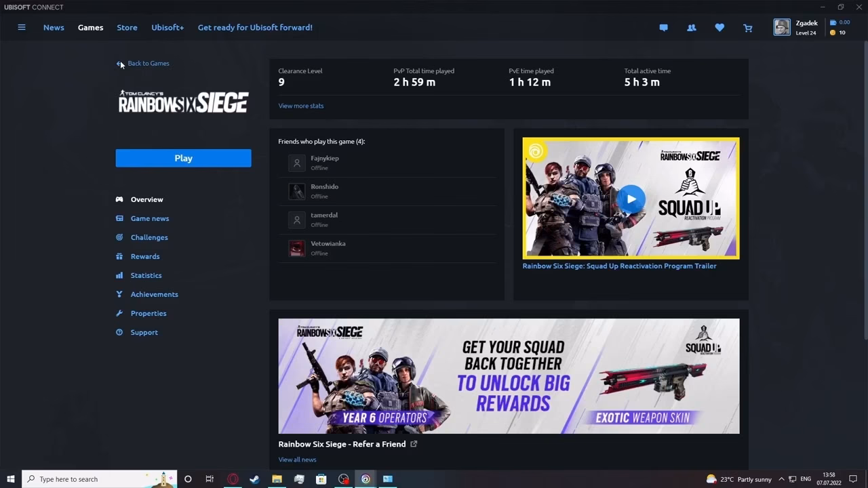Click the Zgadek username text
Screen dimensions: 868x488
[x=807, y=23]
